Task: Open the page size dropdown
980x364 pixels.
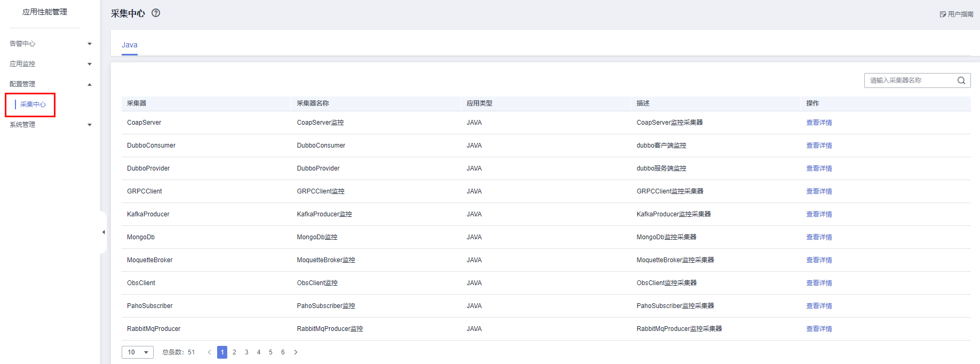Action: [x=138, y=352]
